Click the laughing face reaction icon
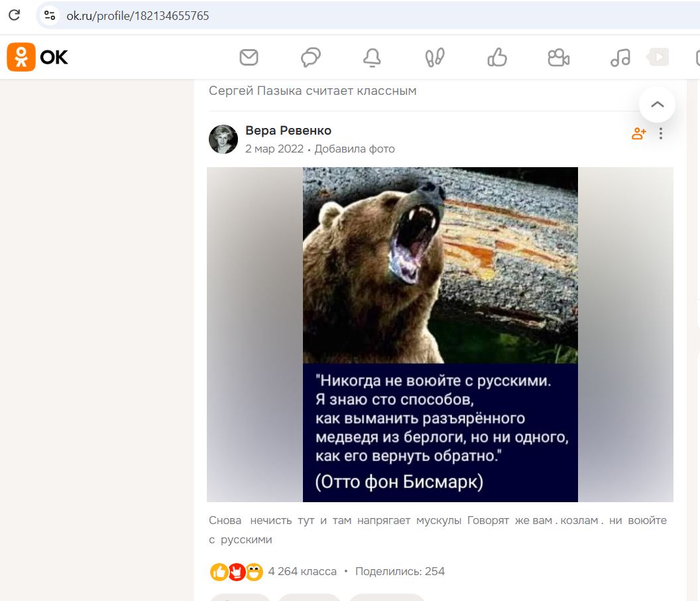This screenshot has height=601, width=700. (x=254, y=572)
